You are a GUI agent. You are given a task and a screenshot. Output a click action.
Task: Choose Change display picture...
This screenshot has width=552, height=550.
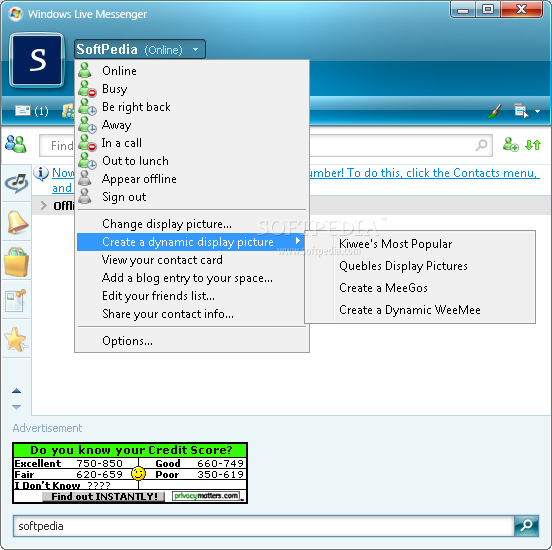click(x=192, y=224)
